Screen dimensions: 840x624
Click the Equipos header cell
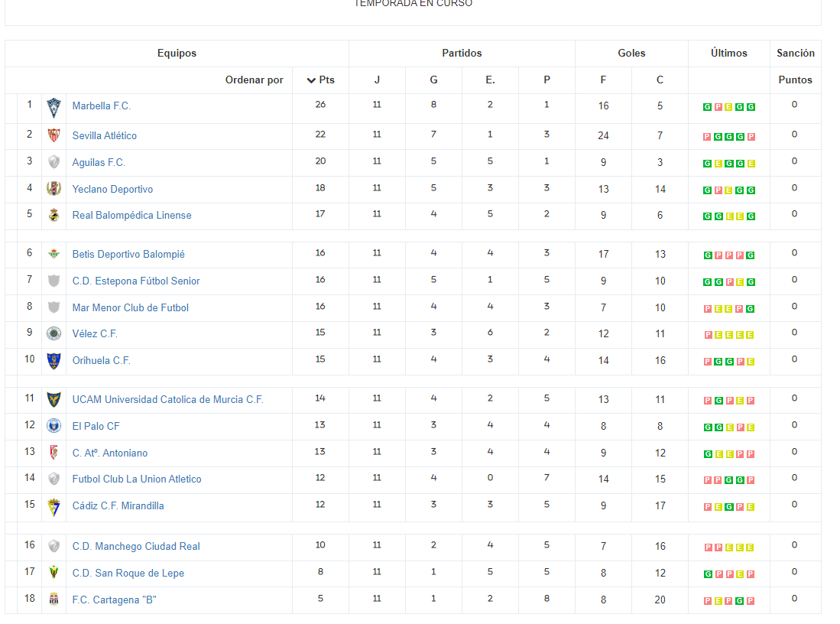pyautogui.click(x=177, y=53)
